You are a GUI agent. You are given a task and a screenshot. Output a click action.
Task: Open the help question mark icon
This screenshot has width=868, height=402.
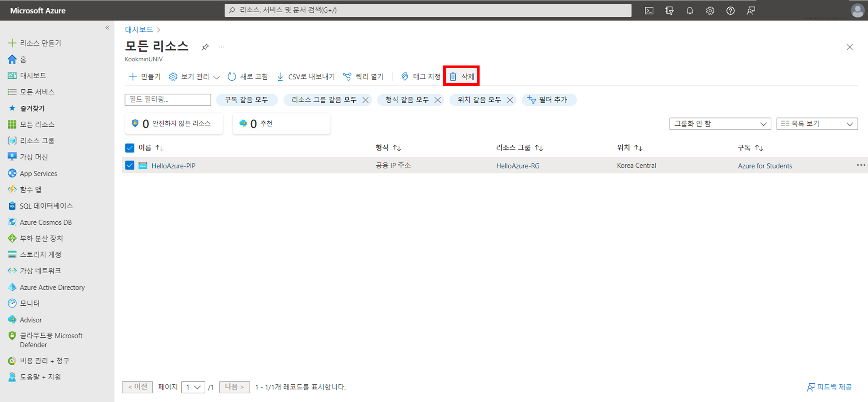(x=730, y=11)
